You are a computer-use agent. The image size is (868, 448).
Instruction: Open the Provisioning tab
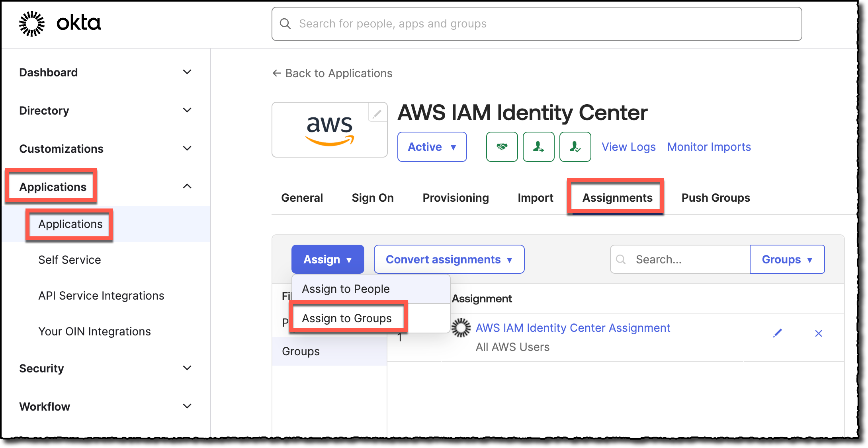click(x=456, y=198)
